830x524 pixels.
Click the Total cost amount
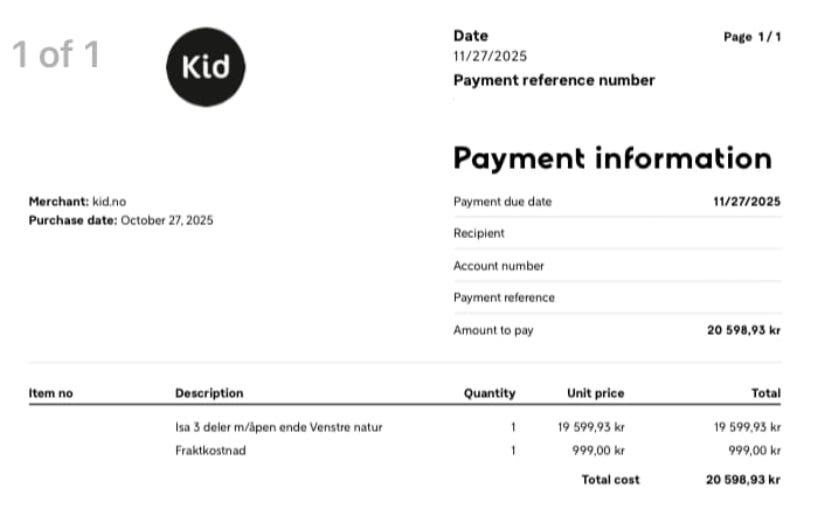click(743, 480)
